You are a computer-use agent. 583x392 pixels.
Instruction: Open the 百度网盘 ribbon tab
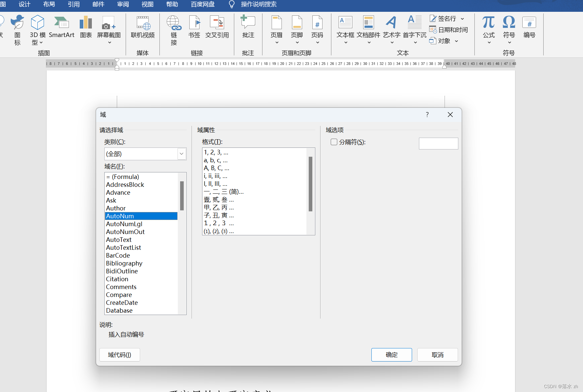click(x=203, y=4)
